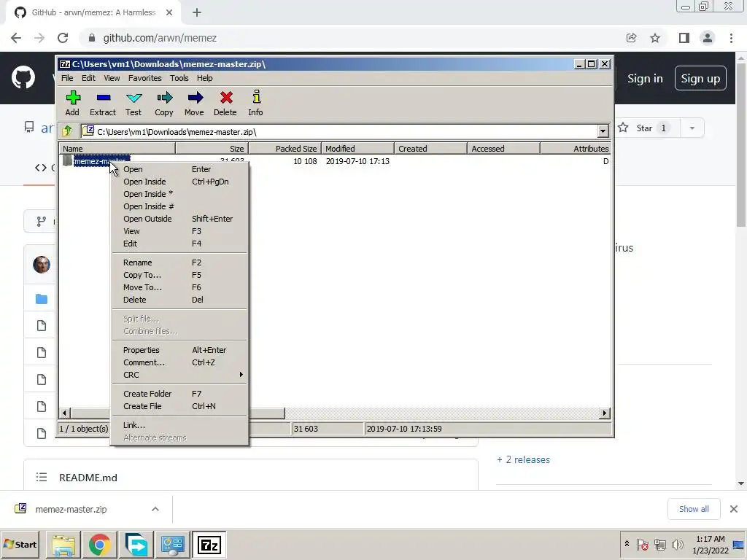Select Move To... in context menu
This screenshot has width=747, height=560.
tap(179, 287)
